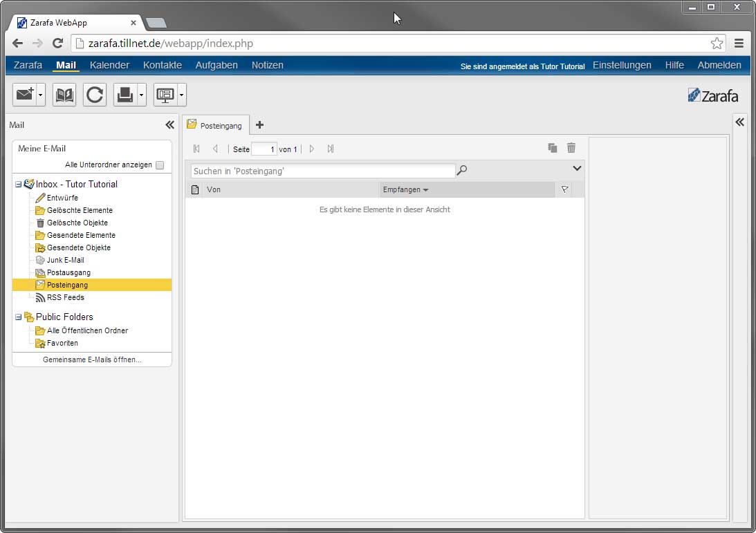This screenshot has height=533, width=756.
Task: Open the Gelöschte Elemente folder
Action: pyautogui.click(x=80, y=210)
